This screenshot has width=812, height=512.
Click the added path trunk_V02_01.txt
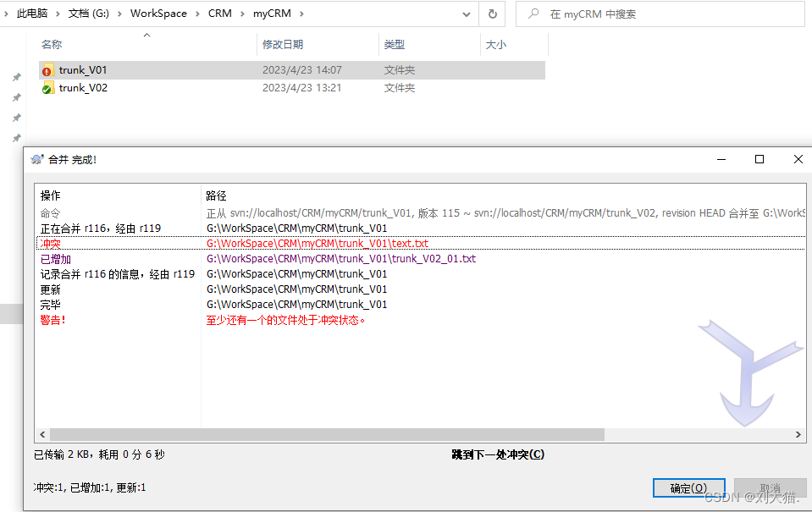point(340,259)
